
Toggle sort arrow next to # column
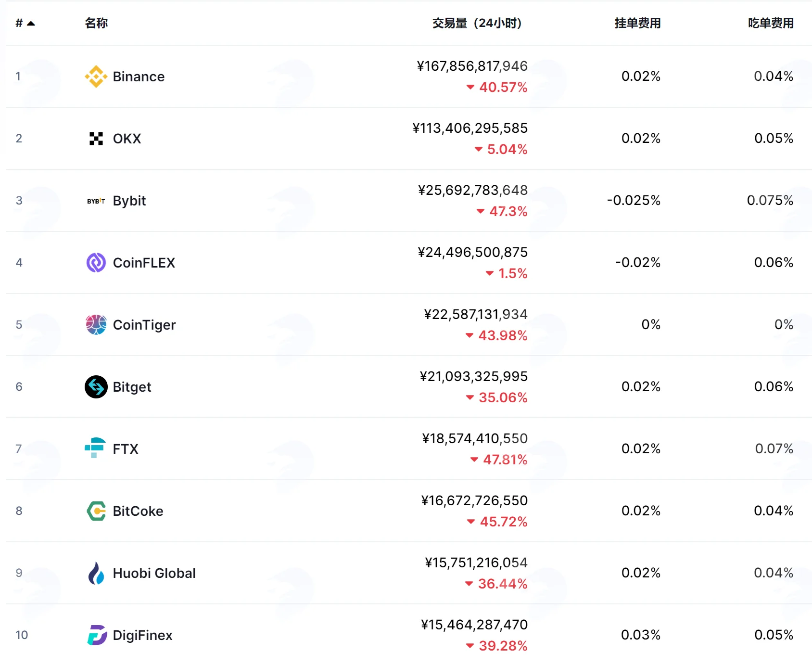[31, 23]
